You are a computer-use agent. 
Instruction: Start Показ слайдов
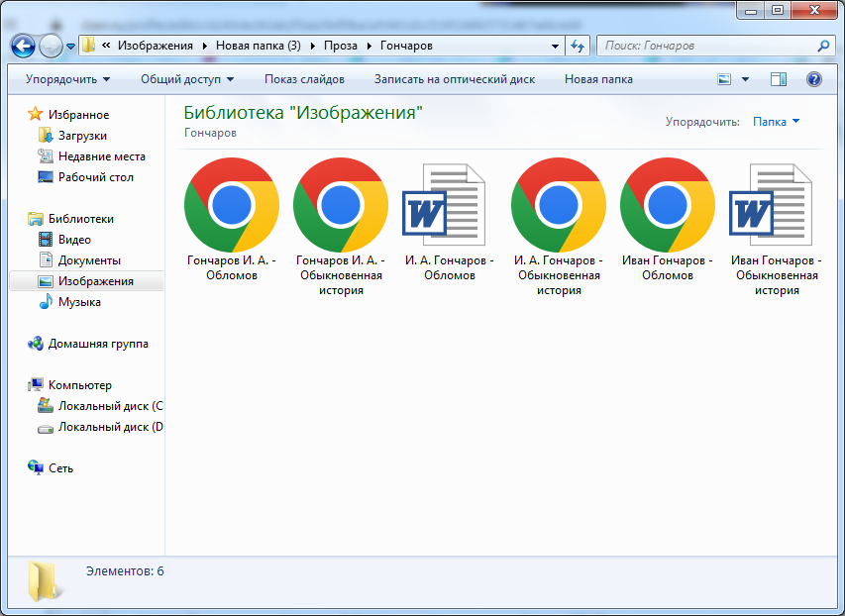304,79
